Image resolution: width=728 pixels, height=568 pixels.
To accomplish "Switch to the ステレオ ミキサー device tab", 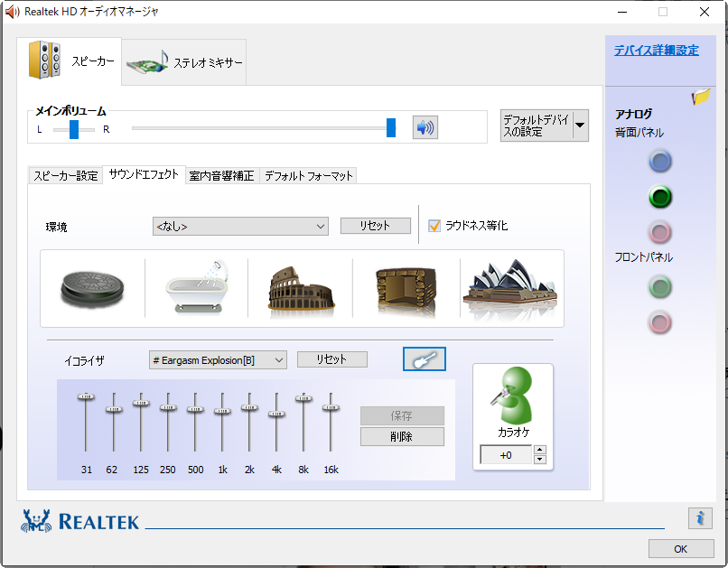I will click(184, 62).
